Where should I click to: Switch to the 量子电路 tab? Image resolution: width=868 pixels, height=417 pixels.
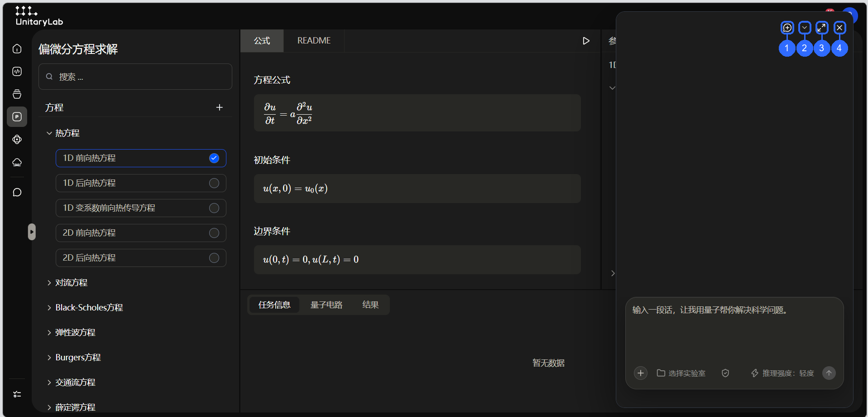pos(326,305)
